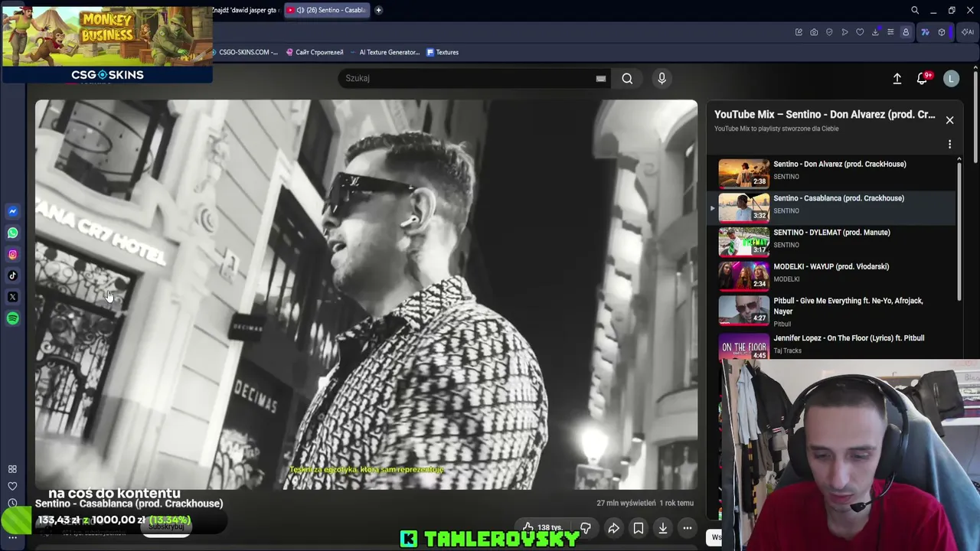980x551 pixels.
Task: Open the YouTube account avatar menu
Action: tap(951, 78)
